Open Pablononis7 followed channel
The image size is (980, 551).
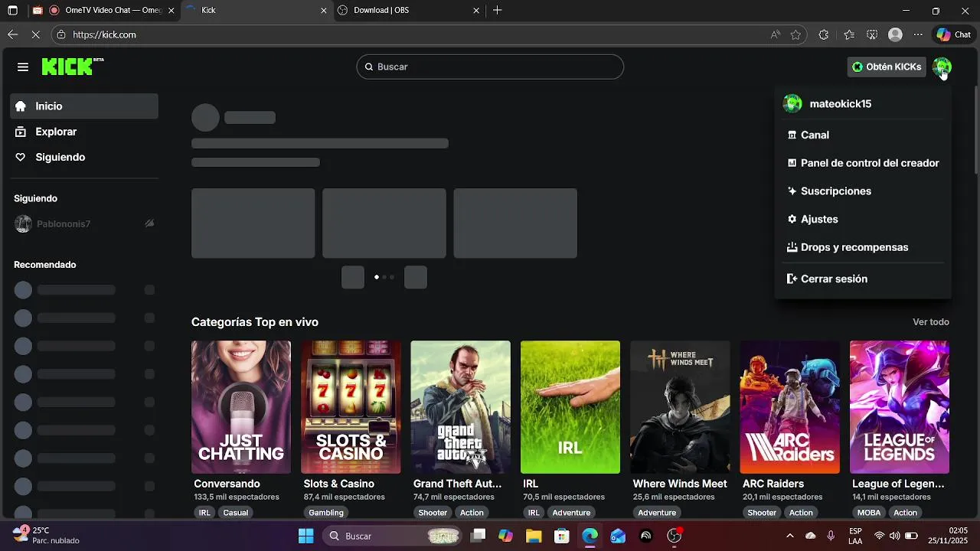tap(84, 223)
